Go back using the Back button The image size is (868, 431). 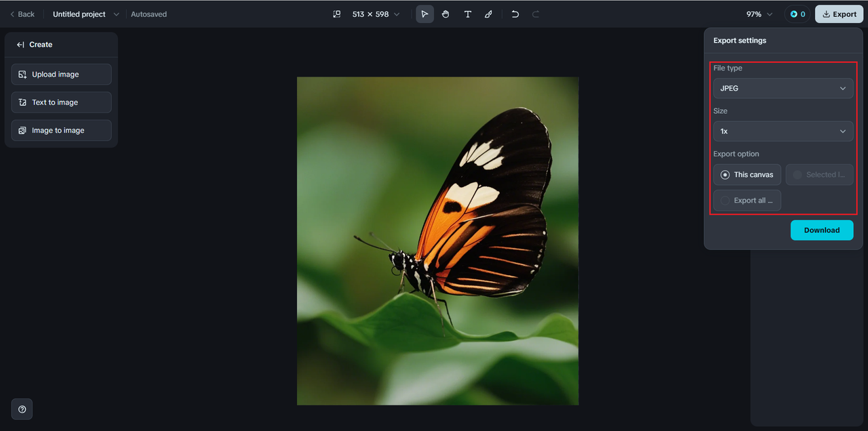point(22,14)
